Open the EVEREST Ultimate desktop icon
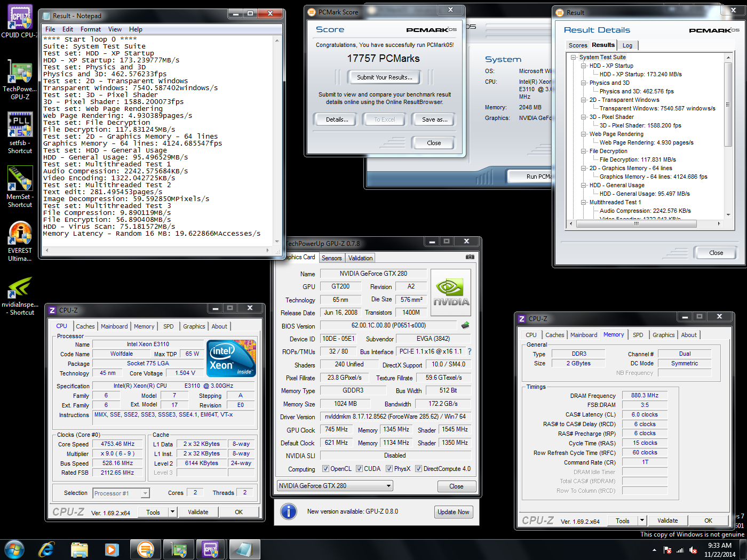The image size is (747, 560). click(x=20, y=241)
